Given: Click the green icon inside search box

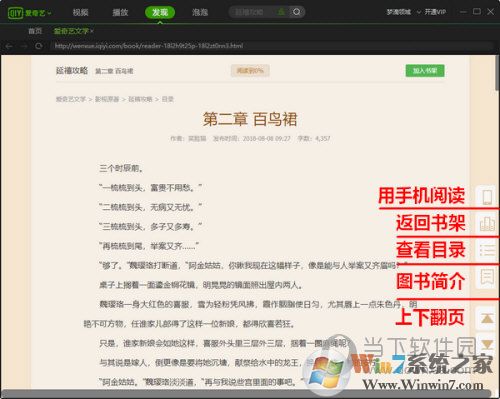Looking at the screenshot, I should tap(282, 12).
